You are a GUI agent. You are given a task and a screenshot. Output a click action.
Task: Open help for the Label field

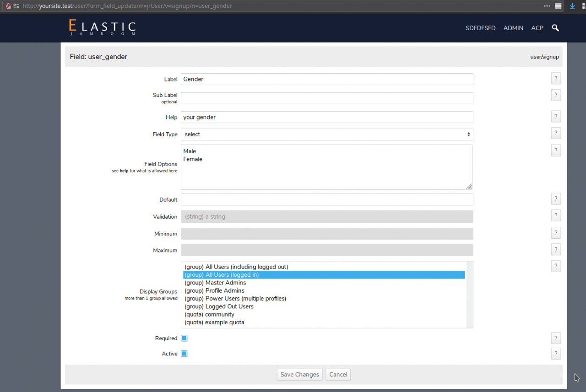pos(556,79)
